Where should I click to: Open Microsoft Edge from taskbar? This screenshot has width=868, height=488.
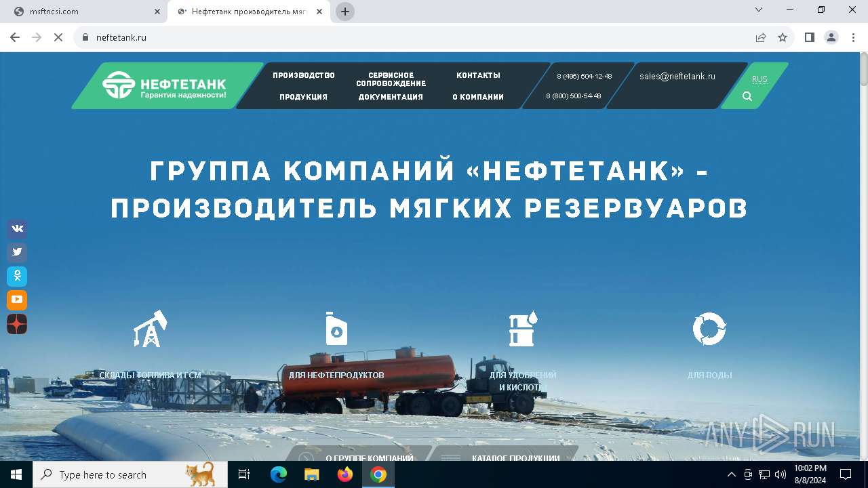point(279,474)
